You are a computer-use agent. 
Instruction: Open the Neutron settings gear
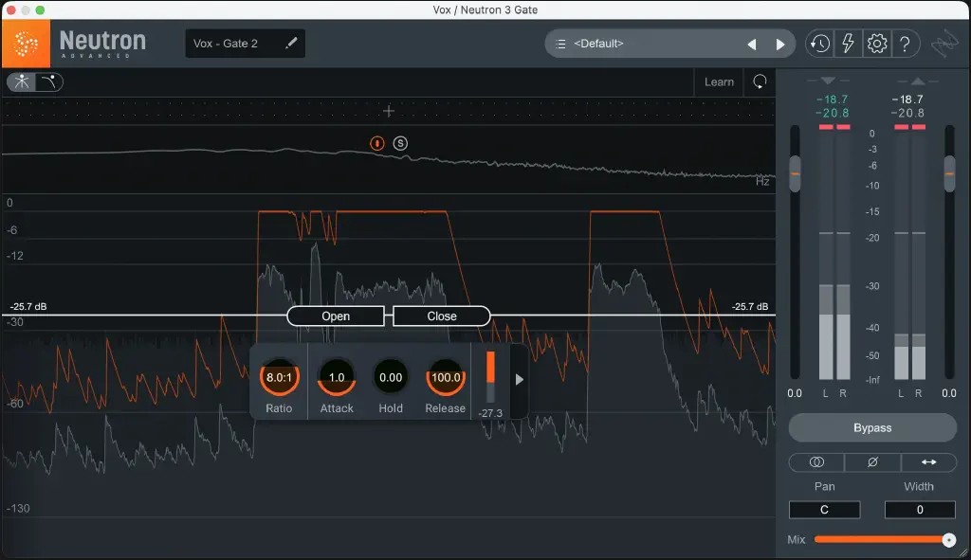pos(876,44)
